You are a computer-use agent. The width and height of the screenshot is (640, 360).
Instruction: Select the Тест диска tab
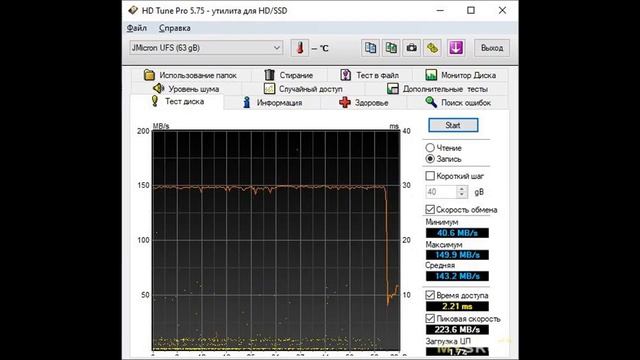(x=177, y=102)
